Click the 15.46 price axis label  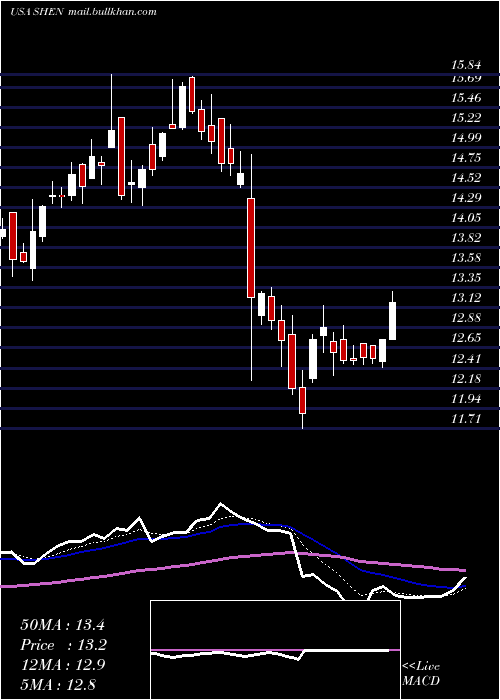coord(466,97)
